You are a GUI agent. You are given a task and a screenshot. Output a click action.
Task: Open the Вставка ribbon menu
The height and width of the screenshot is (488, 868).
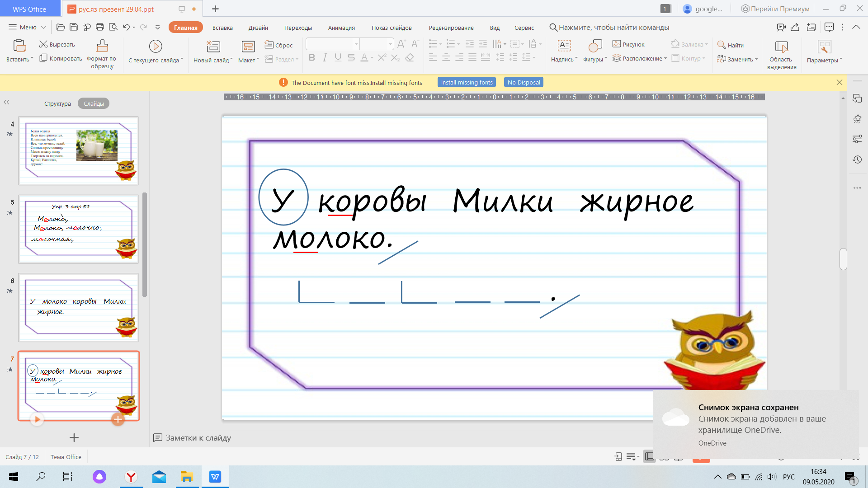(x=223, y=28)
